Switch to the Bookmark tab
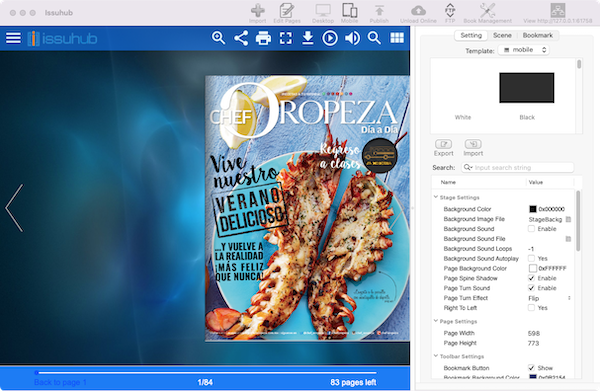 click(538, 35)
